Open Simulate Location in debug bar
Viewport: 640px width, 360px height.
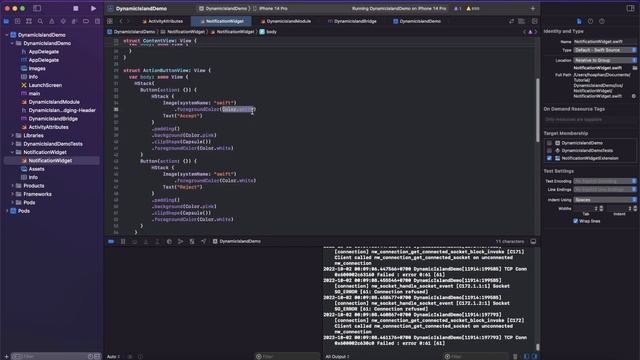tap(203, 242)
